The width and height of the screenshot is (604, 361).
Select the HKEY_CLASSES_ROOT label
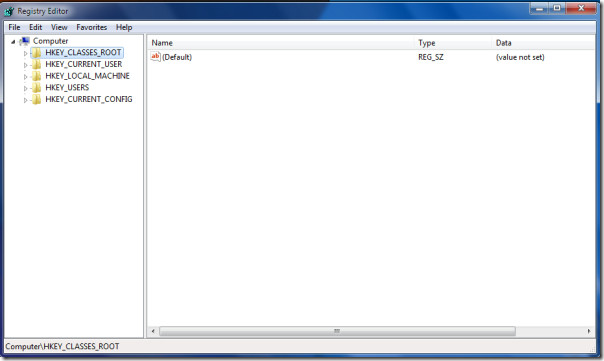pos(83,52)
